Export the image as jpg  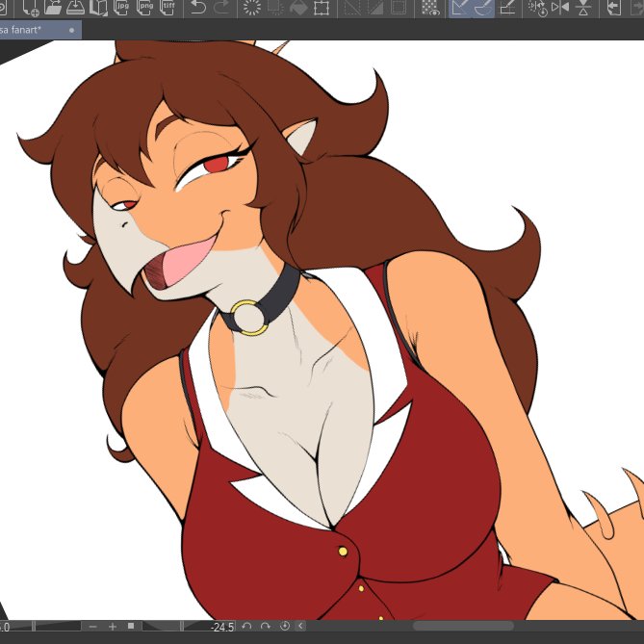pyautogui.click(x=121, y=8)
